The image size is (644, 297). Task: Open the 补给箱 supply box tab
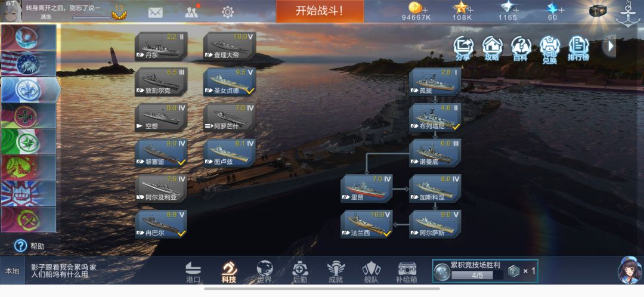click(407, 273)
